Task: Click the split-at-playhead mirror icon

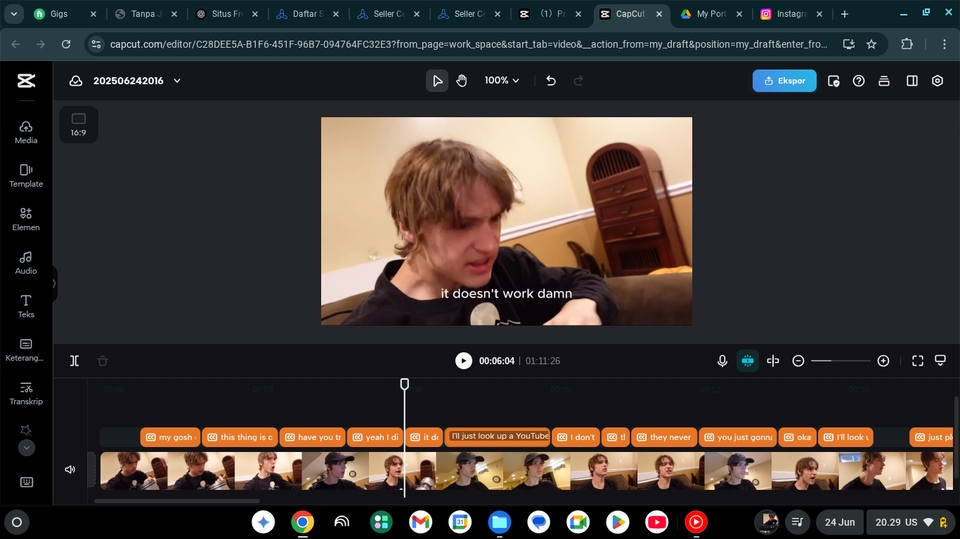Action: pos(773,361)
